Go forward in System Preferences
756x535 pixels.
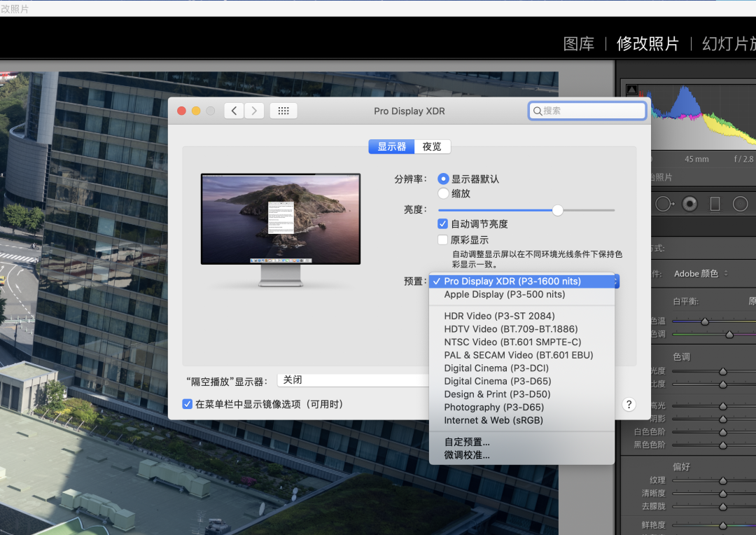254,111
